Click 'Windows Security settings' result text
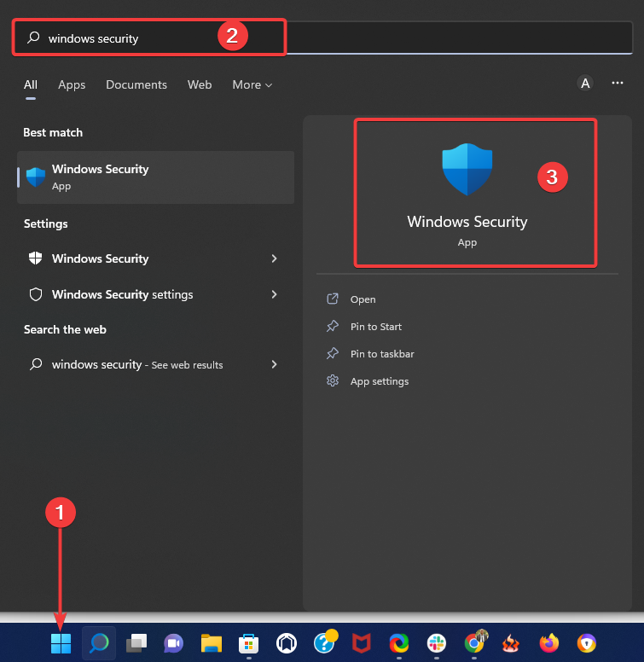The height and width of the screenshot is (662, 644). [x=122, y=294]
